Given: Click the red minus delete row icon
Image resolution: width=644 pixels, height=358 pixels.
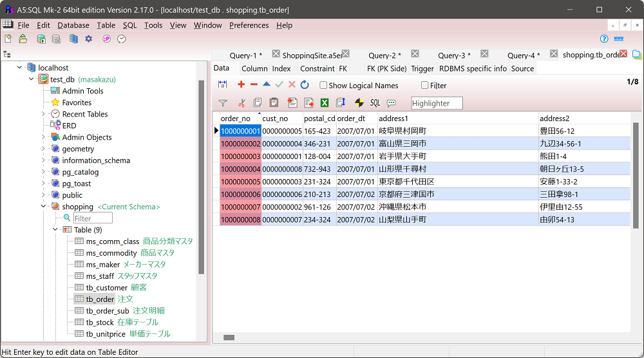Looking at the screenshot, I should (254, 85).
